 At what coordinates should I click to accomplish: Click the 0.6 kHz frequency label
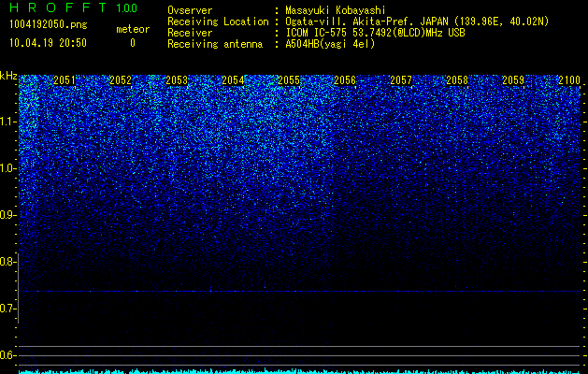7,355
